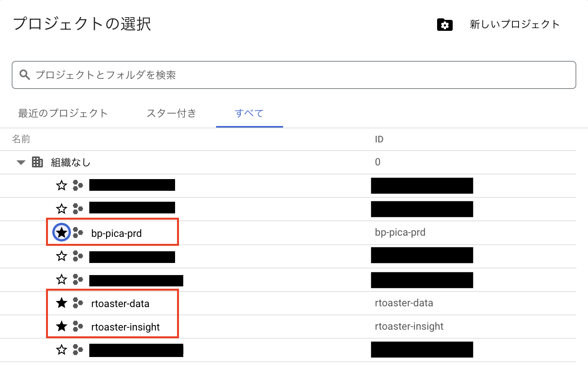Click project icon beside bp-pica-prd

(78, 233)
